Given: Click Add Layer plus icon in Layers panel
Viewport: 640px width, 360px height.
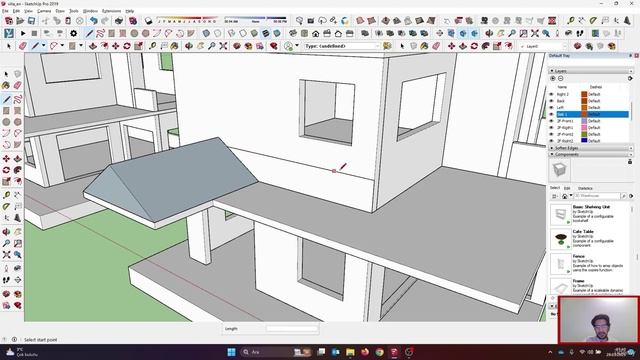Looking at the screenshot, I should pyautogui.click(x=553, y=78).
